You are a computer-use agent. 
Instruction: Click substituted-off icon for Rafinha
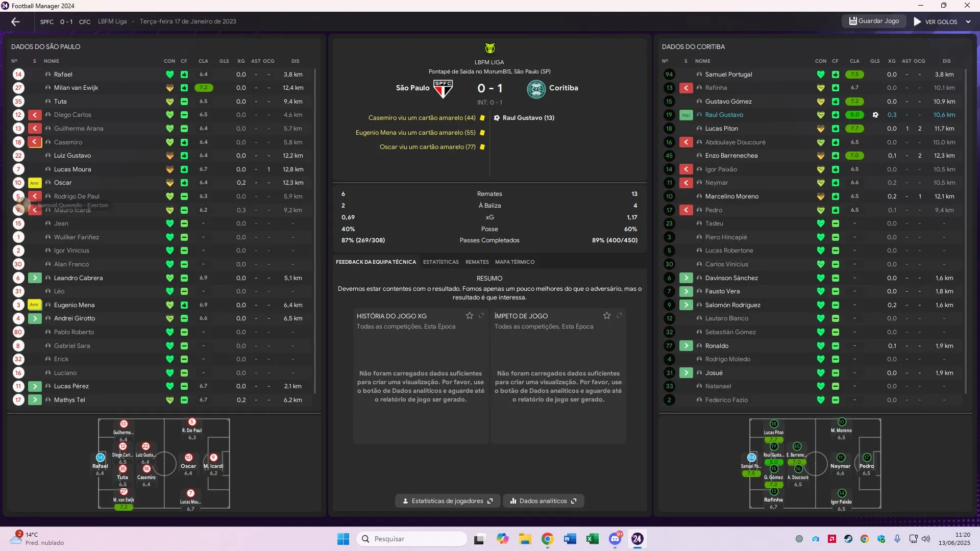pyautogui.click(x=686, y=88)
